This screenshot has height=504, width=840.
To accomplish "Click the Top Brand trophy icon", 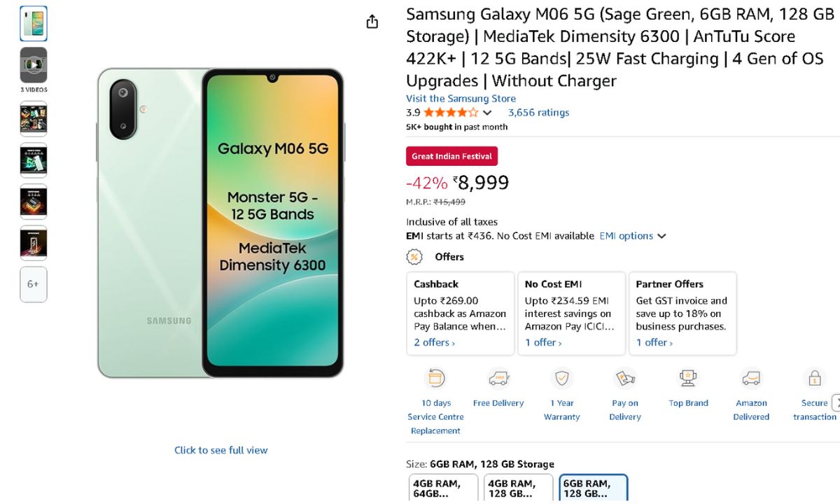I will tap(688, 379).
